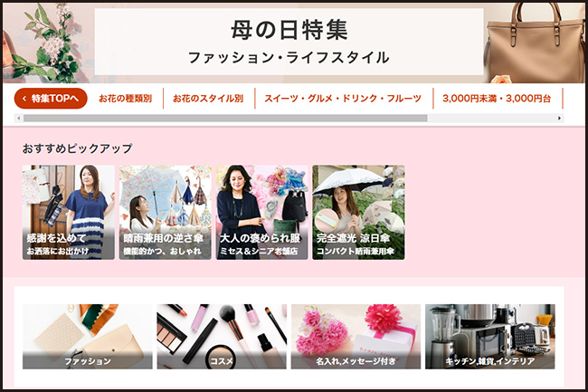Click the おすすめピックアップ section heading

(x=77, y=148)
